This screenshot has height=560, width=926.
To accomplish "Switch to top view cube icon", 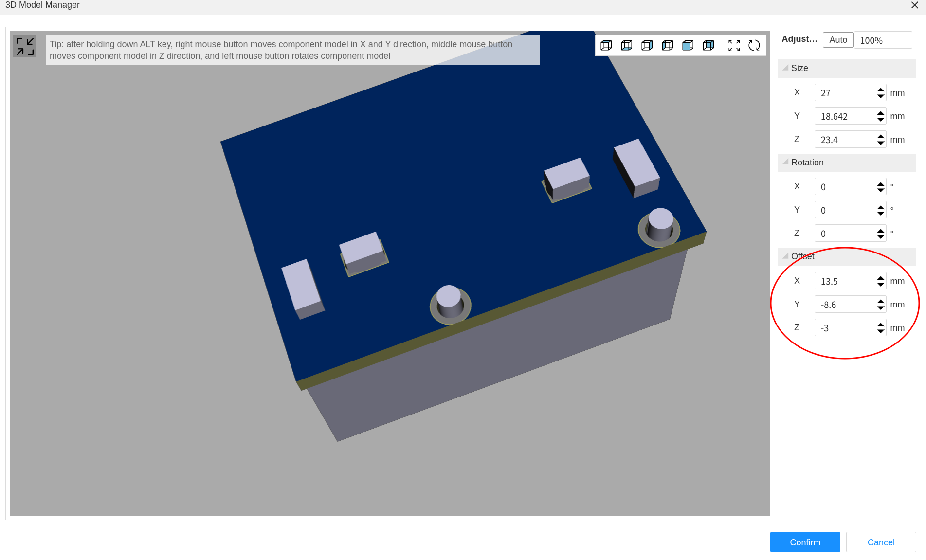I will point(606,45).
